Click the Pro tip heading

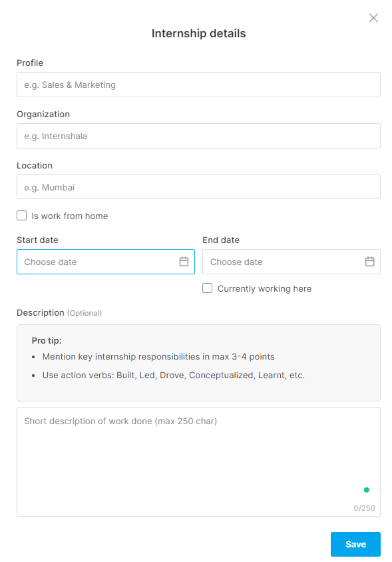[47, 340]
